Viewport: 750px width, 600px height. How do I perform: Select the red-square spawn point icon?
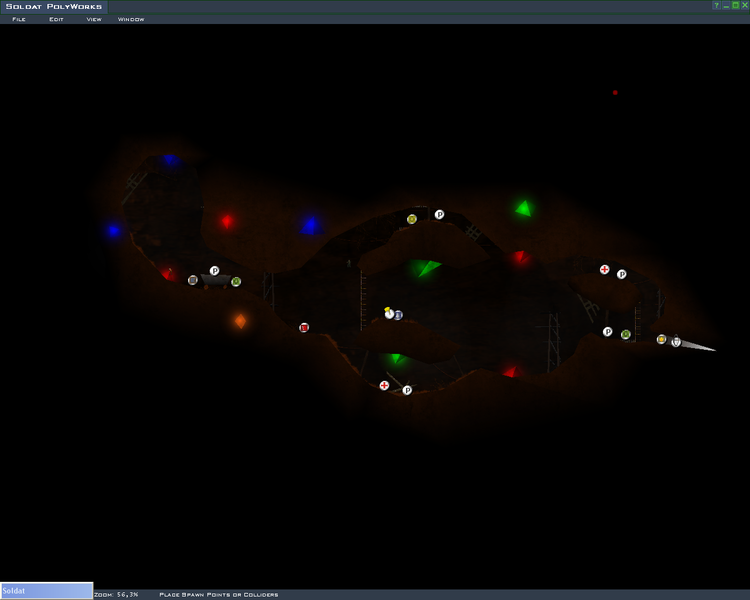click(304, 327)
